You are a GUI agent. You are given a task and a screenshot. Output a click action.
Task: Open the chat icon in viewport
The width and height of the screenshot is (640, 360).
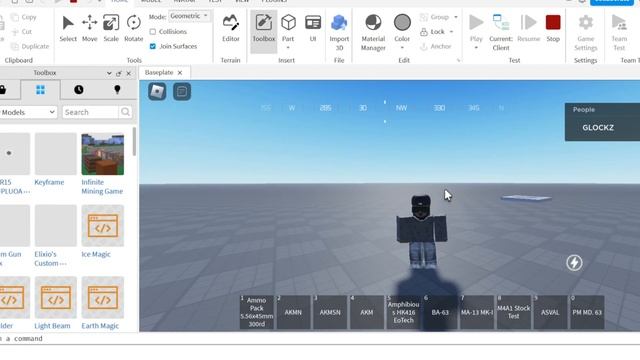182,91
